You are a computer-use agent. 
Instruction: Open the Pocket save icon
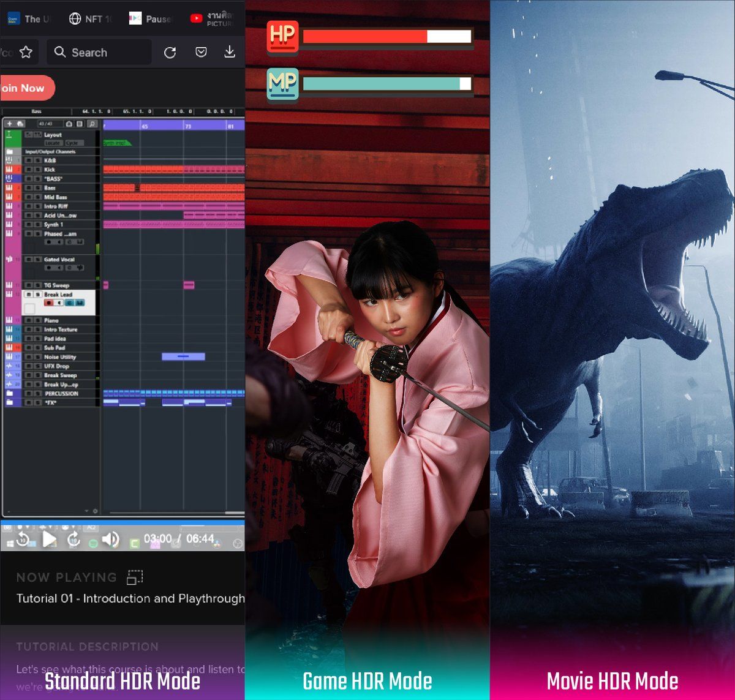(200, 52)
